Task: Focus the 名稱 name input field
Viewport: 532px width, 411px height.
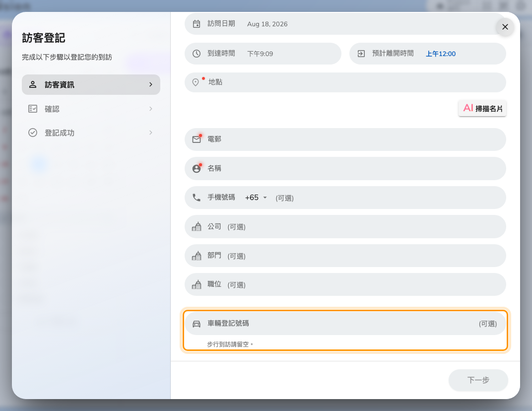Action: 345,169
